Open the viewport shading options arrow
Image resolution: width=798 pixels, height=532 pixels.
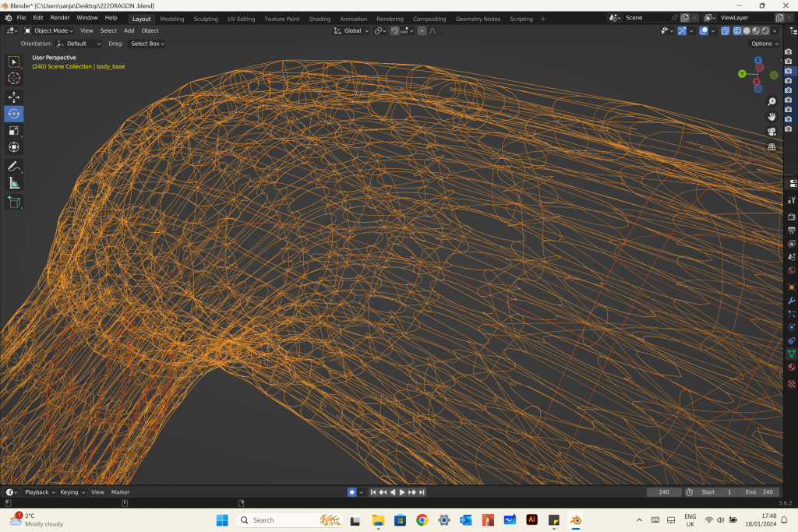pyautogui.click(x=775, y=31)
